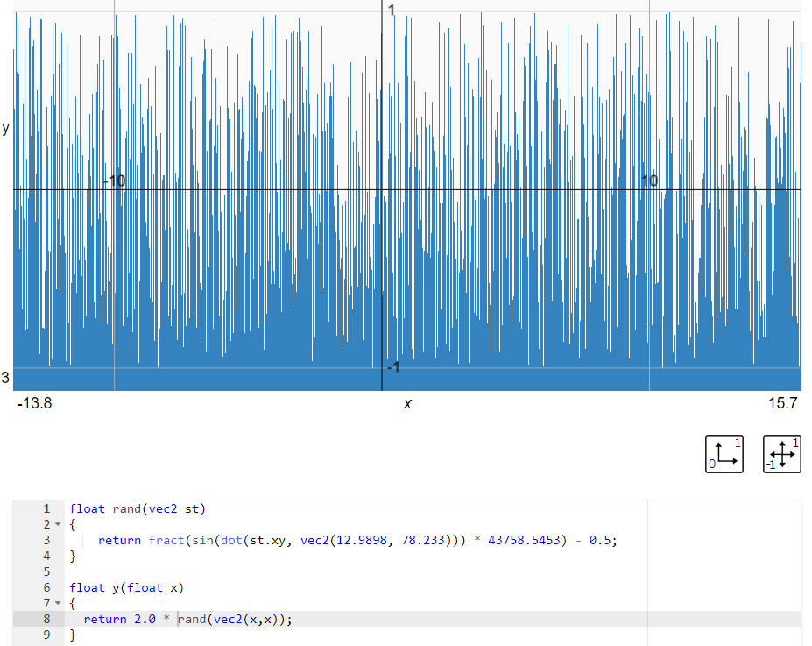The image size is (812, 646).
Task: Click the x axis label below the graph
Action: tap(407, 404)
